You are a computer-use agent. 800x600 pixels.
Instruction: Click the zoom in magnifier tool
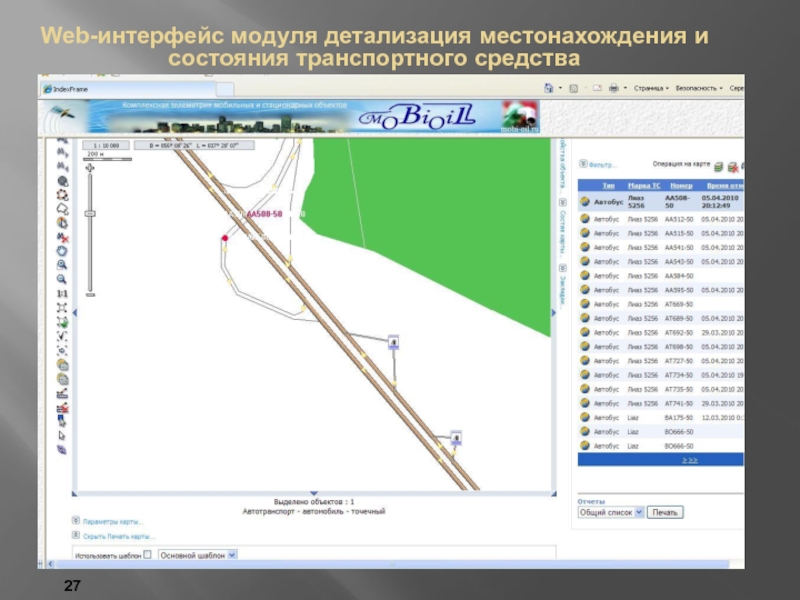coord(62,266)
